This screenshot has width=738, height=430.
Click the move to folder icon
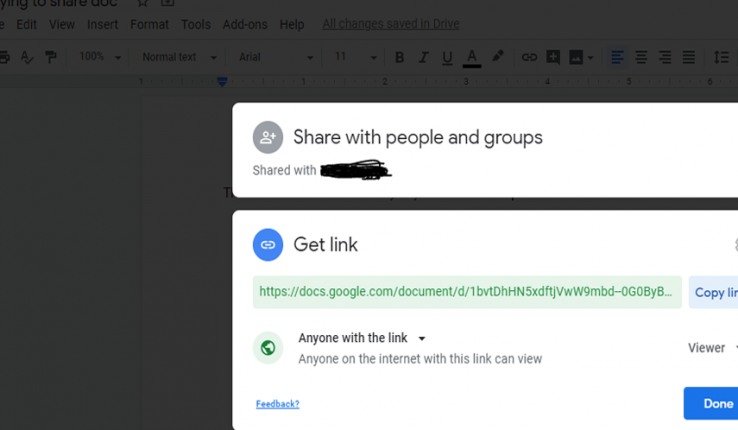(167, 3)
